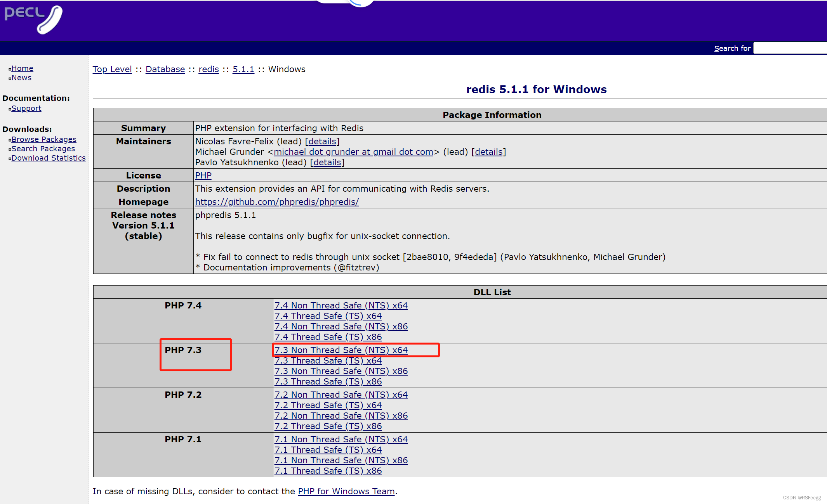
Task: Download 7.2 Non Thread Safe (NTS) x64
Action: 341,395
